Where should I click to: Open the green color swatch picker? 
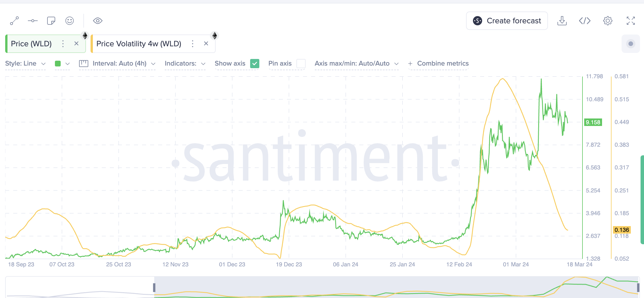62,64
